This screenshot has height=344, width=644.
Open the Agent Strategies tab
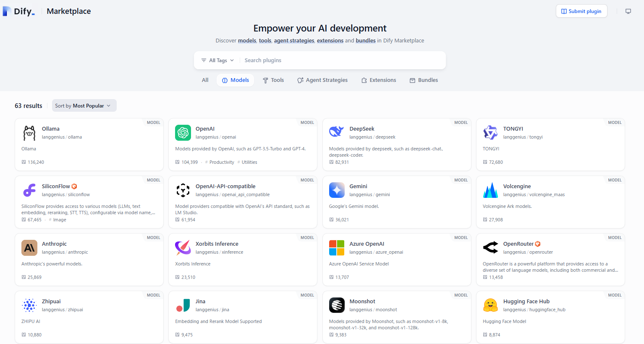pyautogui.click(x=322, y=80)
